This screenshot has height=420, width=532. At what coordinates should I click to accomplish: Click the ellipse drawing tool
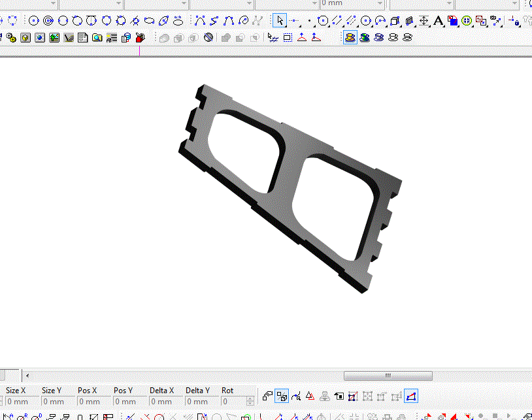[150, 21]
